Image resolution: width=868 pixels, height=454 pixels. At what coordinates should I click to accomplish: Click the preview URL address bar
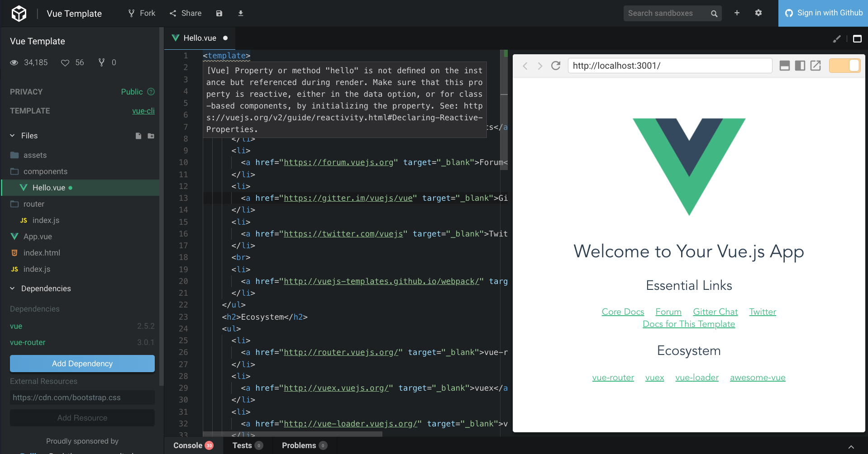click(x=670, y=66)
